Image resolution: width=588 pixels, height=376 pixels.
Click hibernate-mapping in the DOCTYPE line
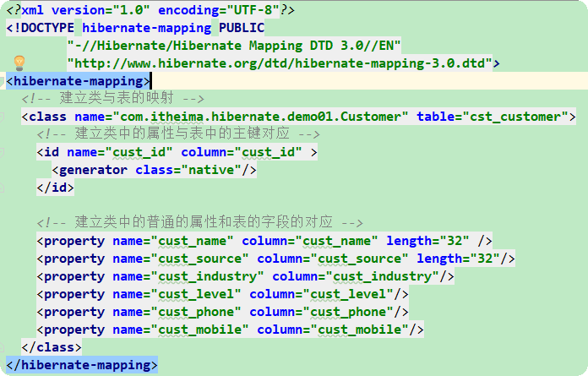pyautogui.click(x=147, y=28)
